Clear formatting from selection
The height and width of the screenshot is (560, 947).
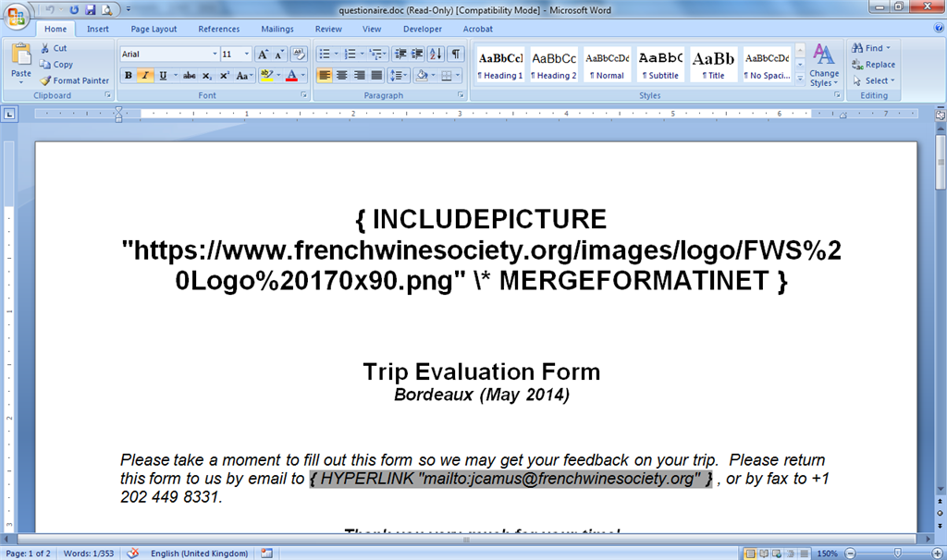click(299, 55)
